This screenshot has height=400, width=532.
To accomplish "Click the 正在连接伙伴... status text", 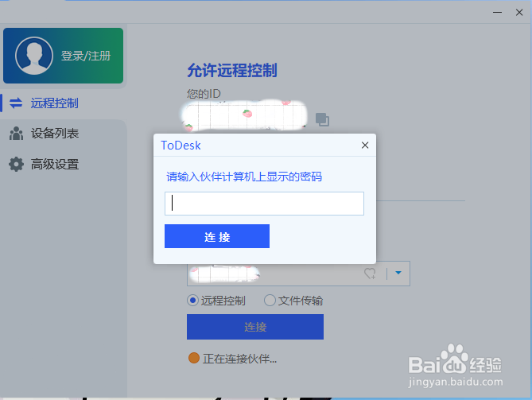I will [240, 359].
